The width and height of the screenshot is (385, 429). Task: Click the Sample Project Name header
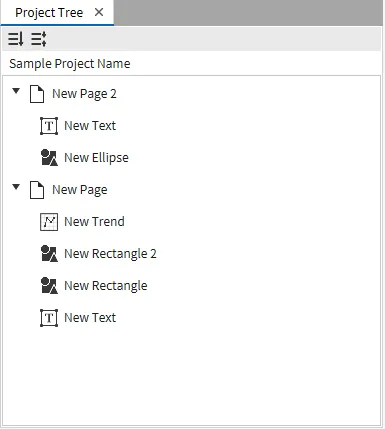click(70, 64)
